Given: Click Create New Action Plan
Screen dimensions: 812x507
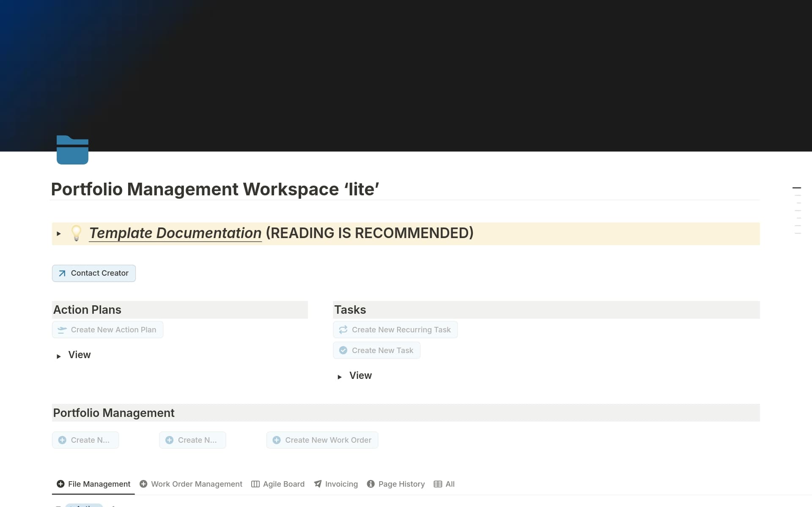Looking at the screenshot, I should (107, 329).
